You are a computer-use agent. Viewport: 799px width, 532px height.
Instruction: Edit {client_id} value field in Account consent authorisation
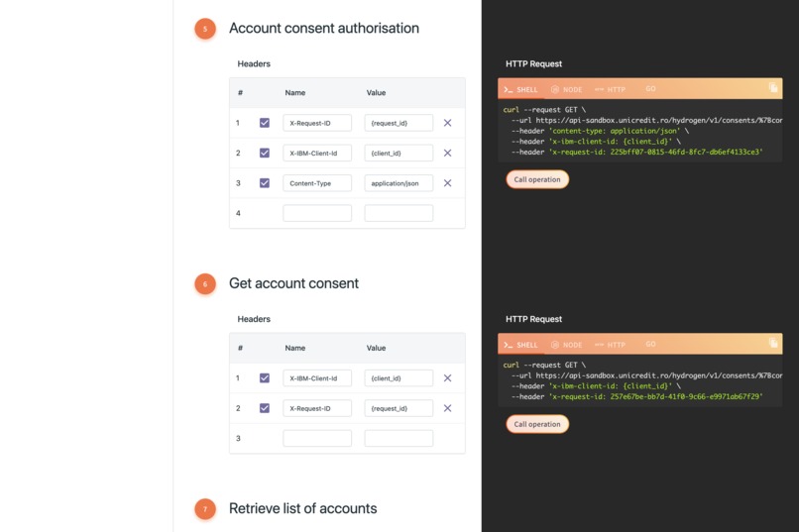coord(399,153)
